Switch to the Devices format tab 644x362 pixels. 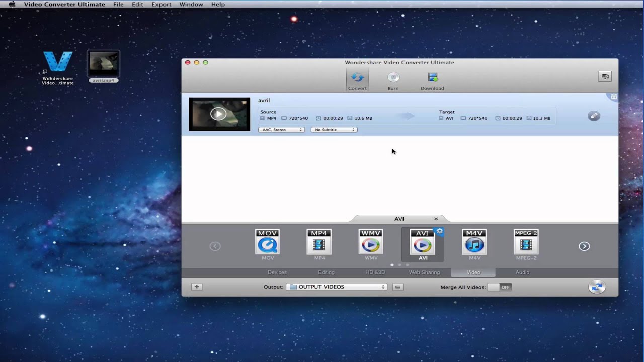[x=277, y=272]
